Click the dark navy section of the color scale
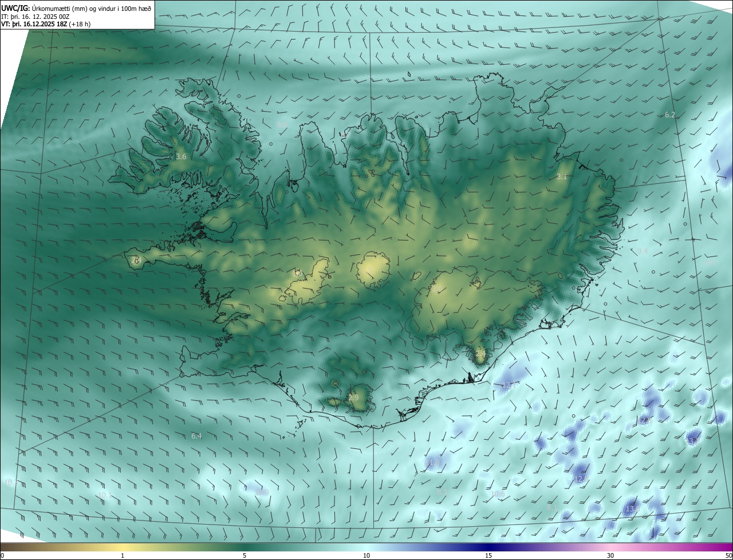733x560 pixels. pos(488,547)
